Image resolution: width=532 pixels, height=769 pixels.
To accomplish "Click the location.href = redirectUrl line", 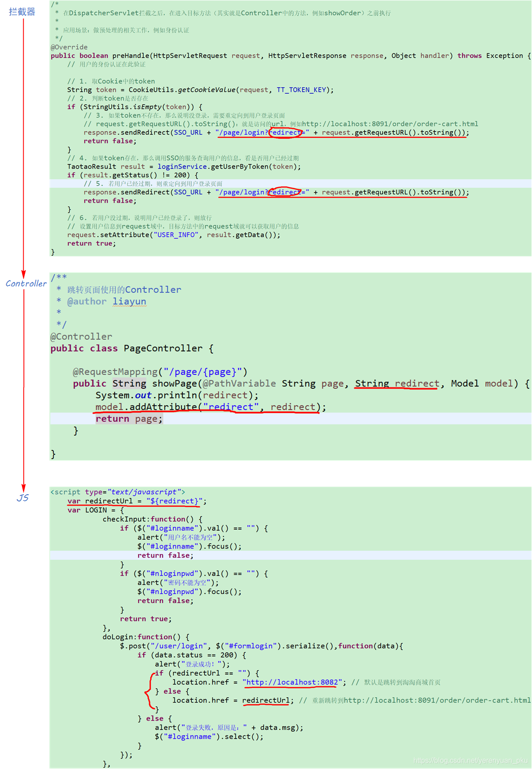I will pyautogui.click(x=233, y=700).
